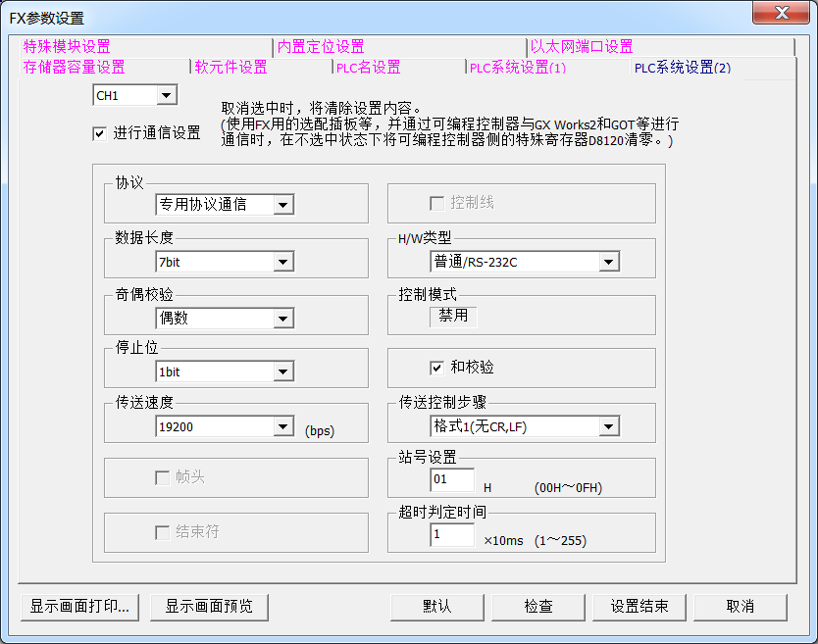Screen dimensions: 818x644
Task: Select the PLC系统设置(1) tab
Action: tap(518, 68)
